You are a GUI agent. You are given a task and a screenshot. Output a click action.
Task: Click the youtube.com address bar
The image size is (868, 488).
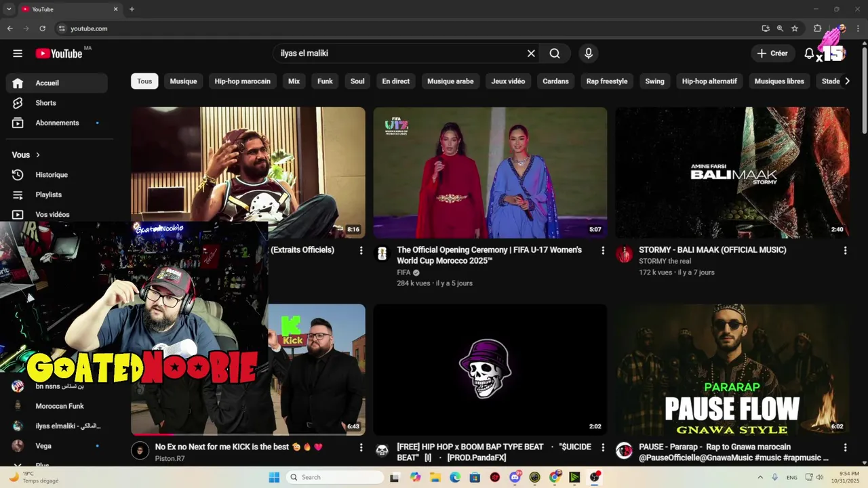[x=407, y=28]
